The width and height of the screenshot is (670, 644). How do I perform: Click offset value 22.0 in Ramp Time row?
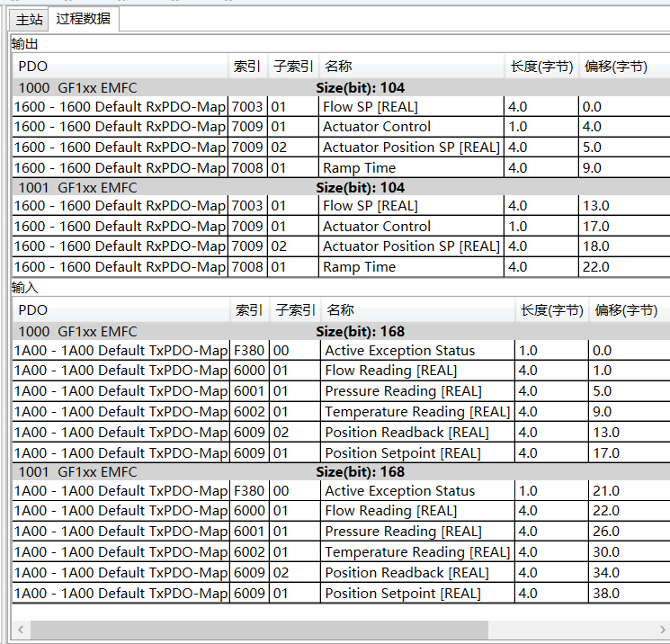click(595, 267)
